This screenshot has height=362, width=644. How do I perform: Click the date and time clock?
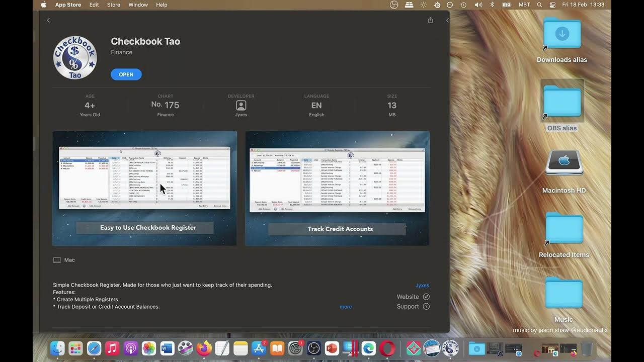(x=583, y=5)
